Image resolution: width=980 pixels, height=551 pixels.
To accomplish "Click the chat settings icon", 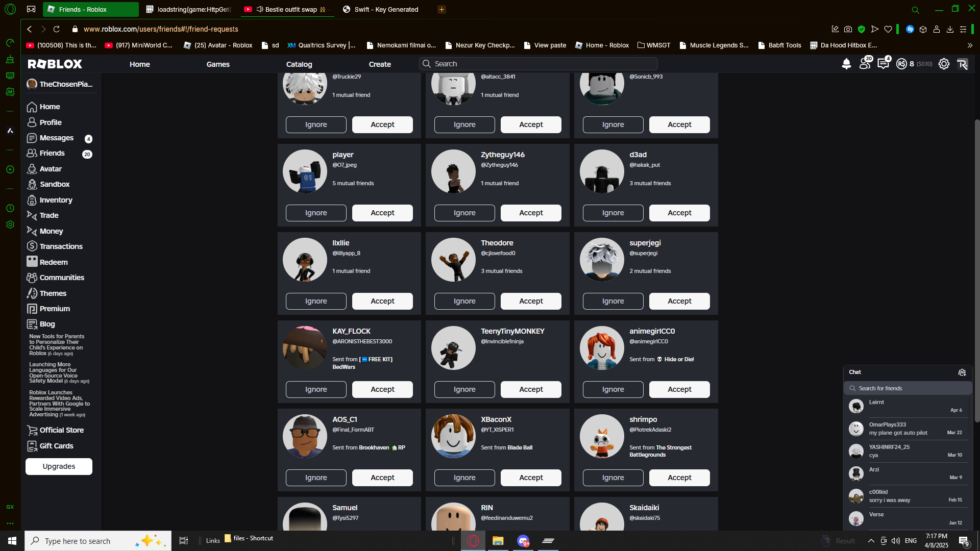I will [x=962, y=372].
